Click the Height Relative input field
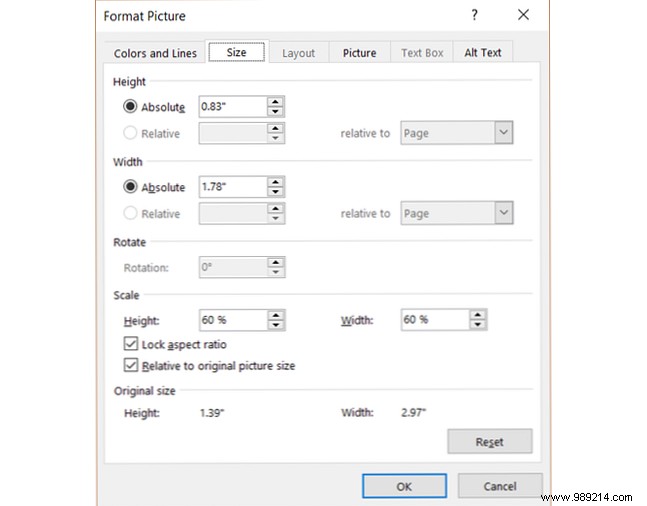647x506 pixels. pyautogui.click(x=233, y=133)
